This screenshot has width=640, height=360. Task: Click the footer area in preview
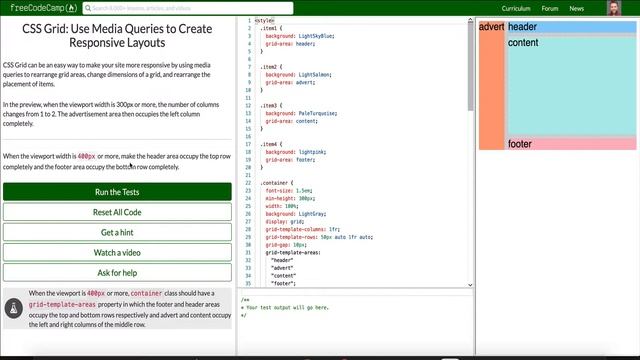(x=571, y=144)
